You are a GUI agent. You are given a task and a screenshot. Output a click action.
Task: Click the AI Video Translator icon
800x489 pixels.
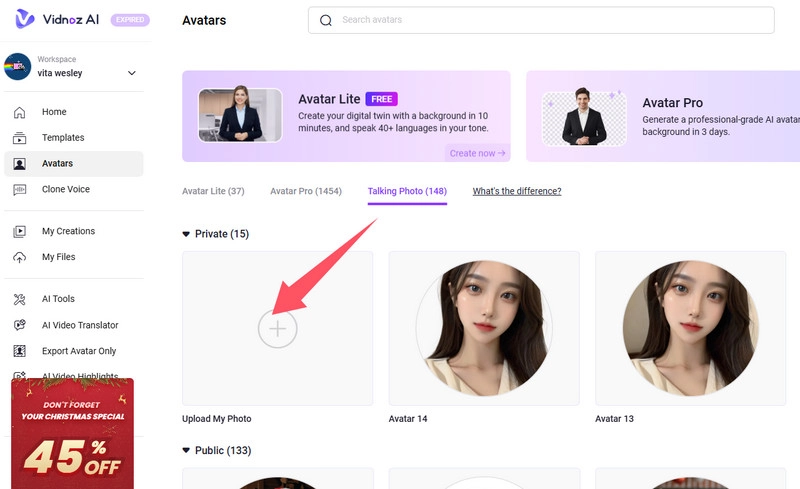coord(20,325)
